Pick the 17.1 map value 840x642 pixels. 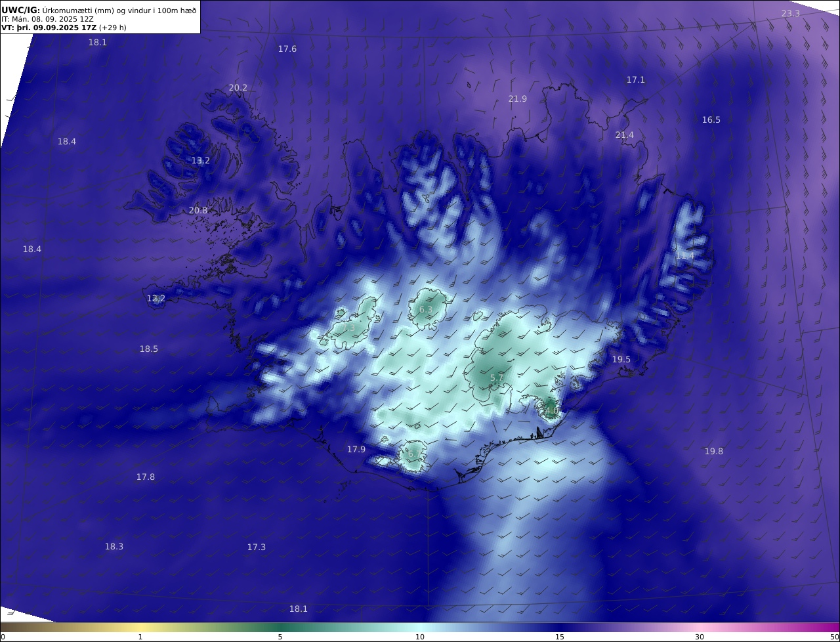click(636, 80)
